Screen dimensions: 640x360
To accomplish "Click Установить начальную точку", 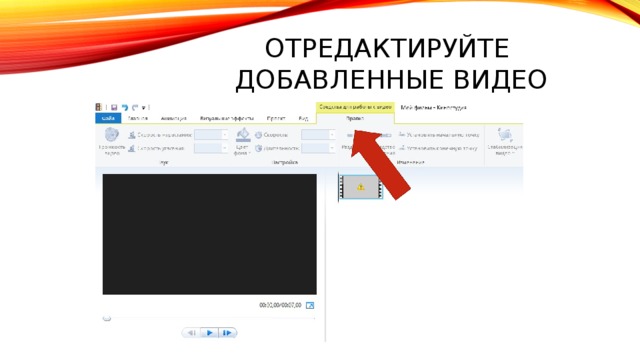I will [x=439, y=135].
